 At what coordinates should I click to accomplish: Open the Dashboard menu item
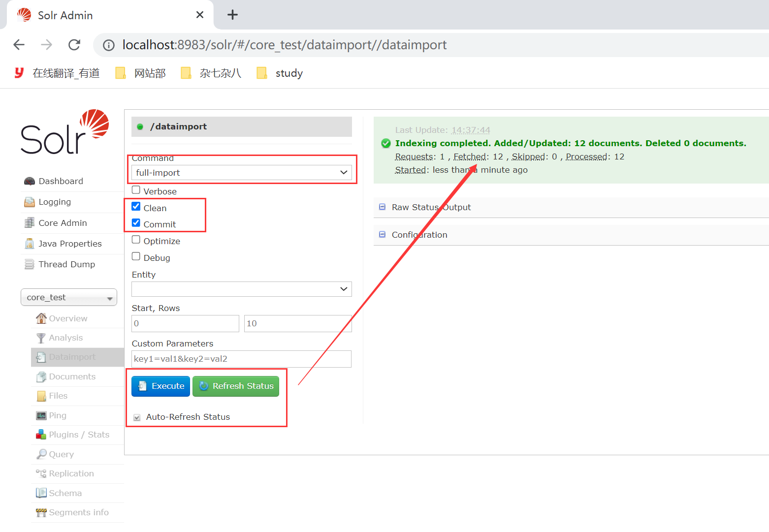point(61,181)
